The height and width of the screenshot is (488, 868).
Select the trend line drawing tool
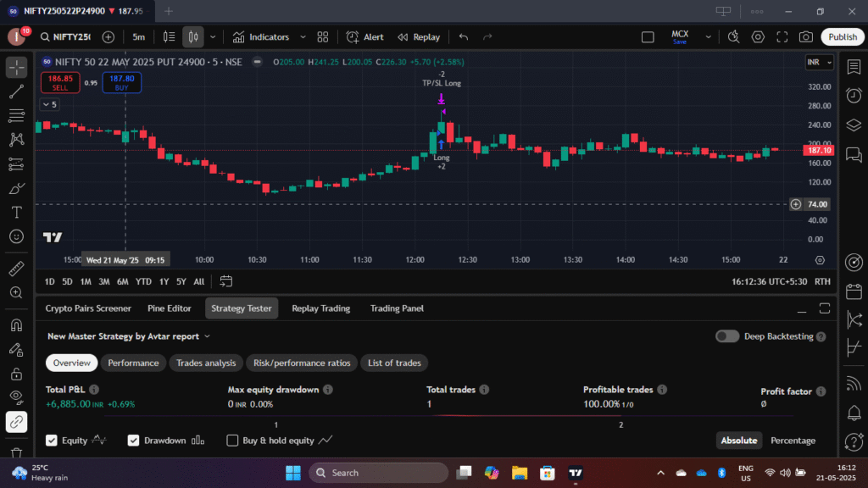point(17,91)
